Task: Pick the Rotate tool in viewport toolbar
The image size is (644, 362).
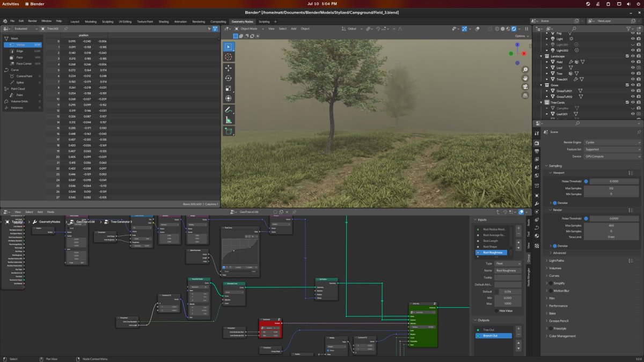Action: click(228, 78)
